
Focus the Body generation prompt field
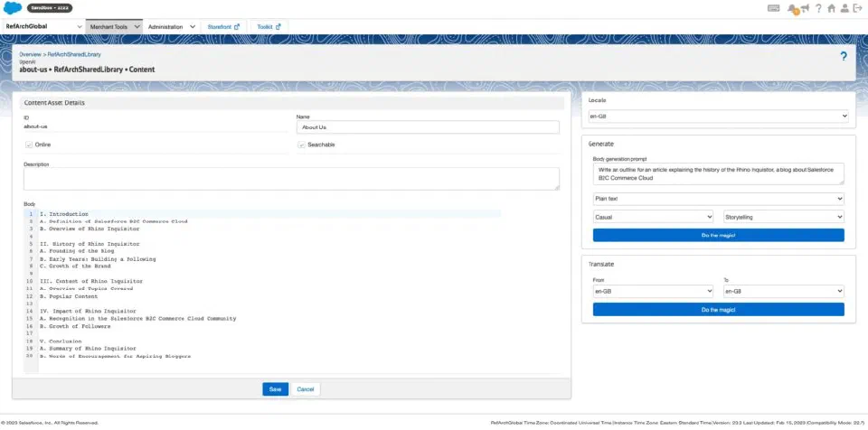718,173
